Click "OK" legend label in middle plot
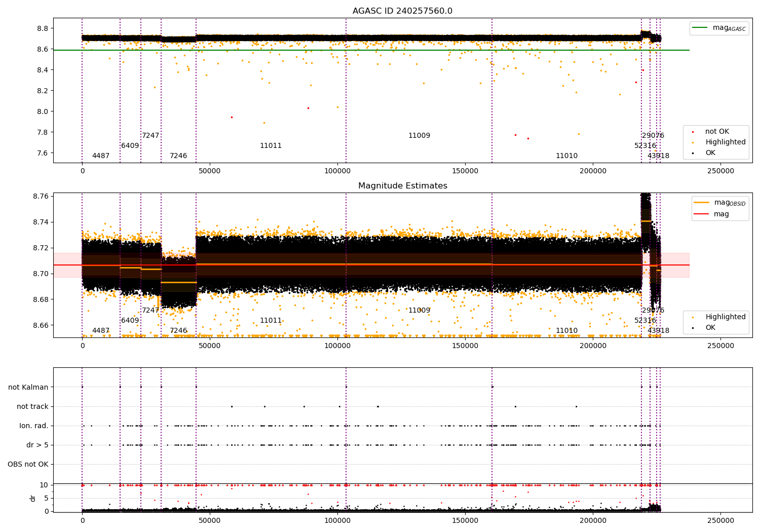760x532 pixels. tap(710, 327)
